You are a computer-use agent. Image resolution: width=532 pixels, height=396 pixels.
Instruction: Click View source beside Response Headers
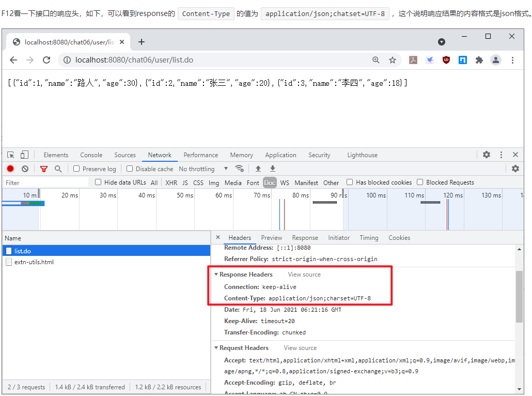[304, 275]
